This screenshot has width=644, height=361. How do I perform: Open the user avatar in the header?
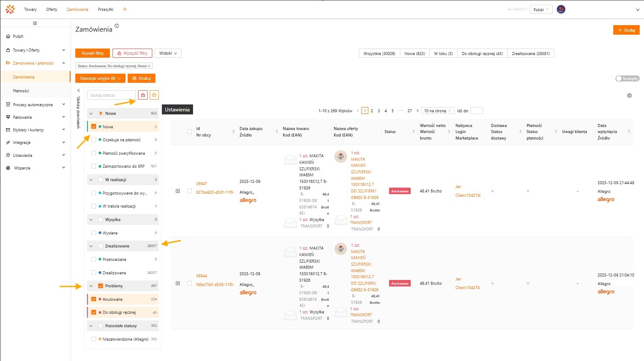pyautogui.click(x=561, y=9)
